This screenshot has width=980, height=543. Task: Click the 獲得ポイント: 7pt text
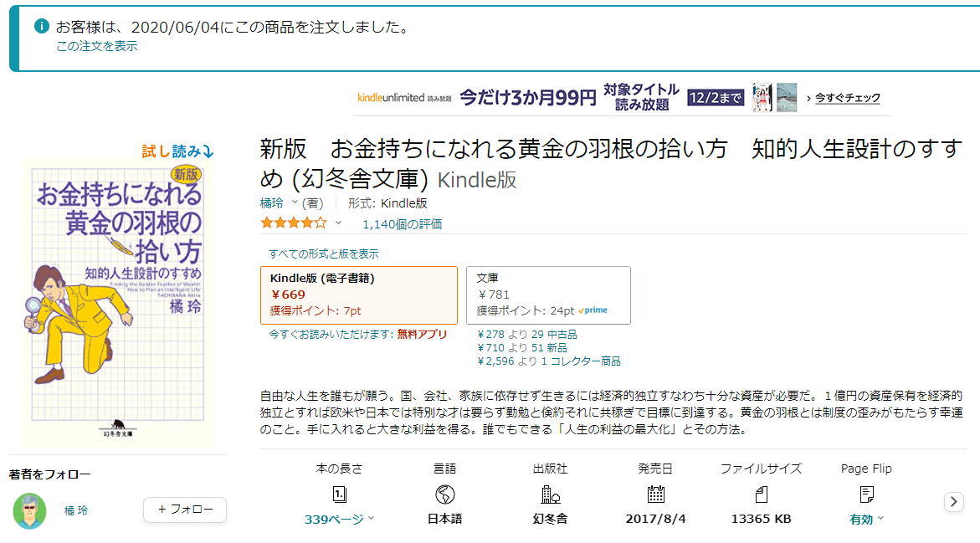pos(316,310)
